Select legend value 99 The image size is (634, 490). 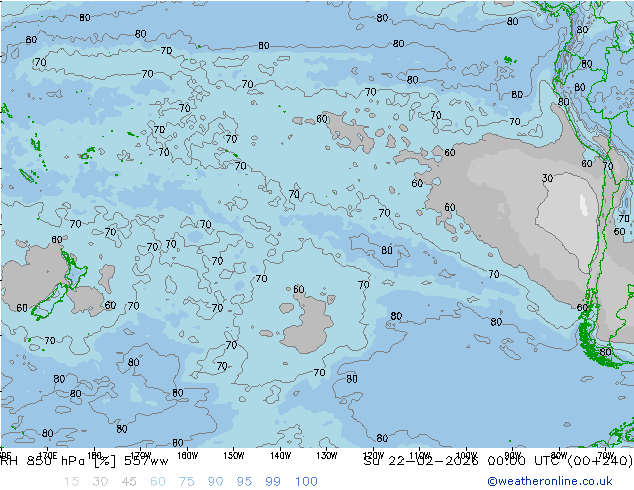pos(273,481)
